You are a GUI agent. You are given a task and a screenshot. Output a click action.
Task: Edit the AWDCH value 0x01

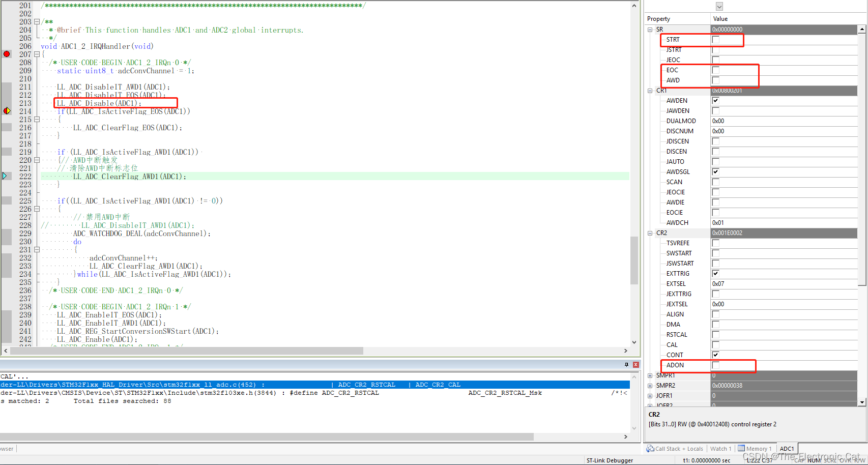[x=784, y=223]
